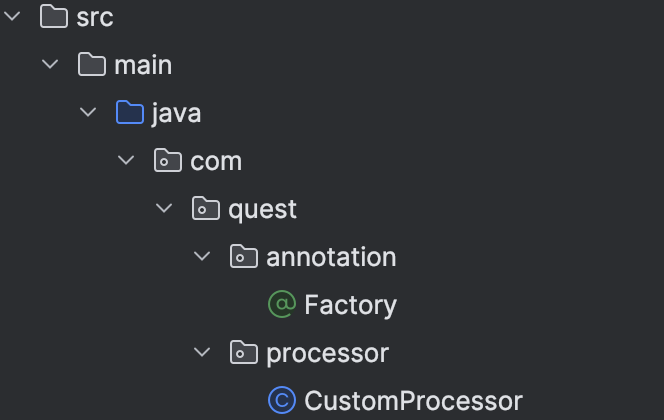
Task: Select the java folder label
Action: tap(176, 113)
